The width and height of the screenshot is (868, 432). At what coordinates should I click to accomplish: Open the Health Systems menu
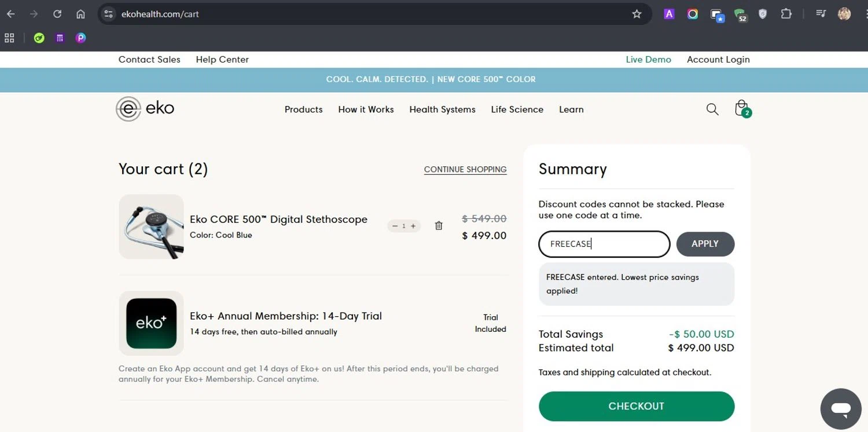point(442,109)
